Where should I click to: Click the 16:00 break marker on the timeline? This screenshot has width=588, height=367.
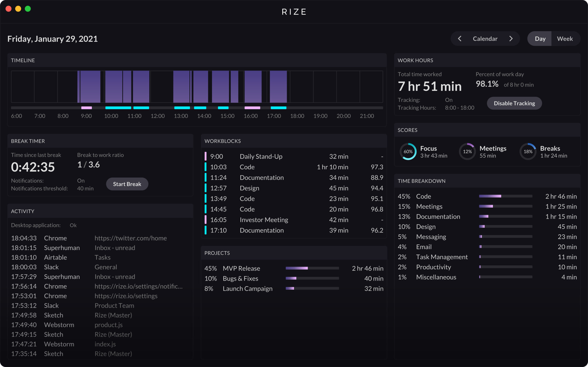pos(252,108)
